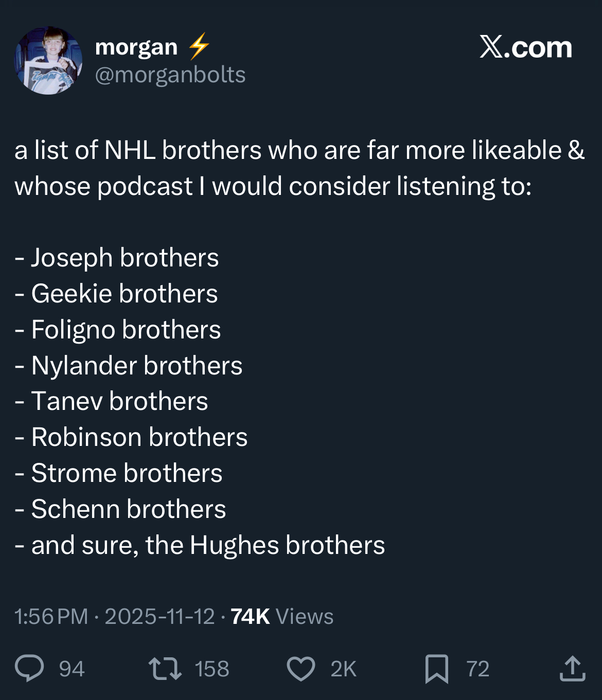The width and height of the screenshot is (602, 700).
Task: Reply using the speech bubble icon
Action: point(30,668)
